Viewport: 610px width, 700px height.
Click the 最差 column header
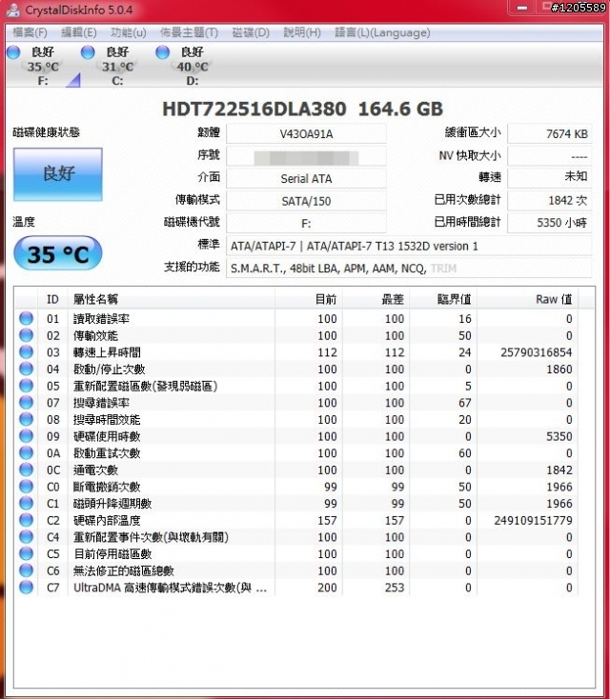click(x=376, y=299)
